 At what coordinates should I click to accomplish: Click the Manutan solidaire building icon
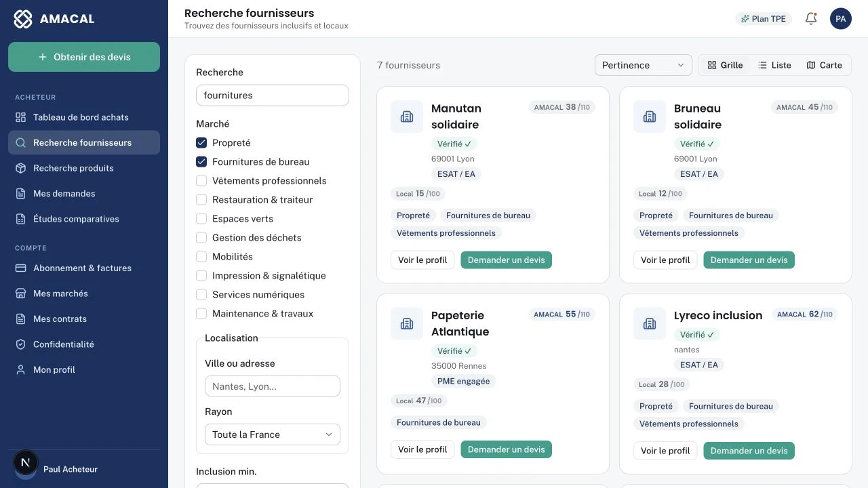point(407,117)
